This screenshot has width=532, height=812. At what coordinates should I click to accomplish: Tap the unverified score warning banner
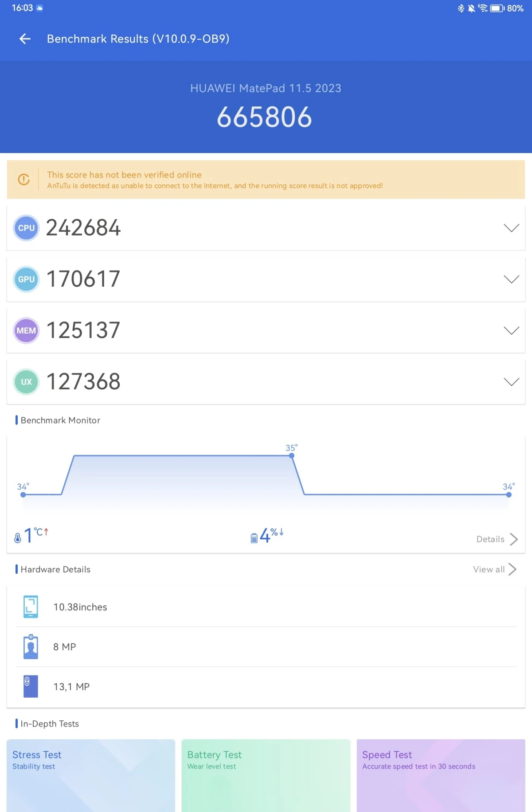click(266, 179)
